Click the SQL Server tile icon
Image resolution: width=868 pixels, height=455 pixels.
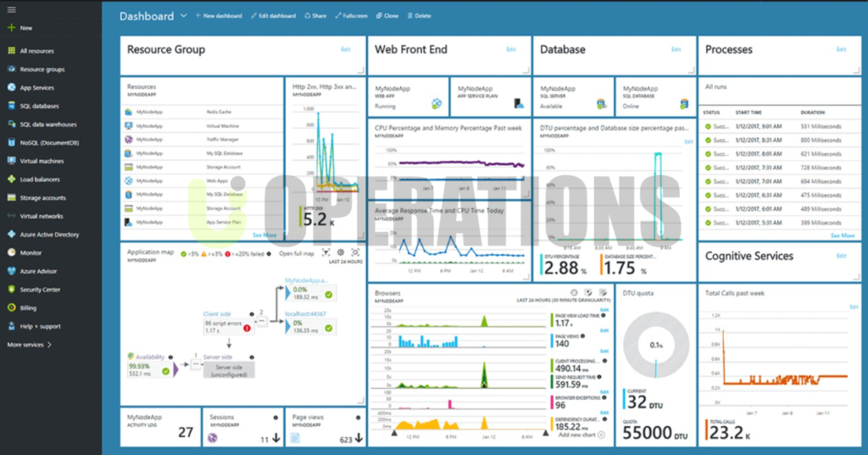pyautogui.click(x=601, y=103)
